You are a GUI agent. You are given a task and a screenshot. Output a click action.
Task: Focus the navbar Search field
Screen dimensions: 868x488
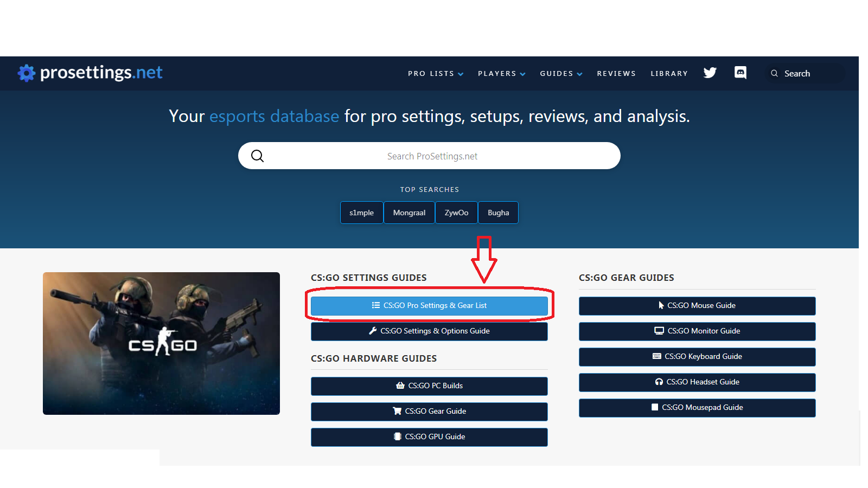[x=804, y=73]
